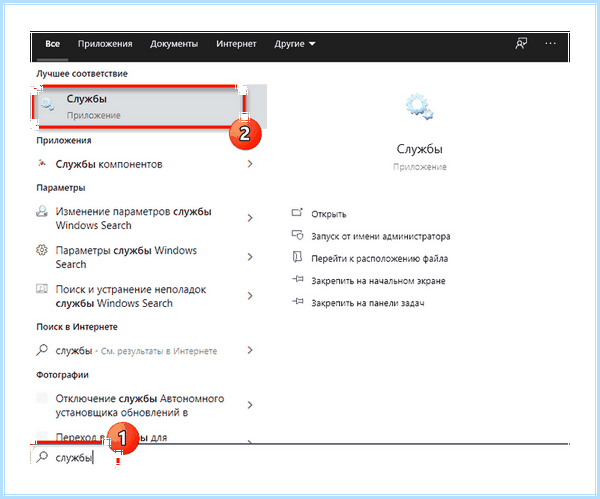Switch to the Интернет tab

[236, 44]
